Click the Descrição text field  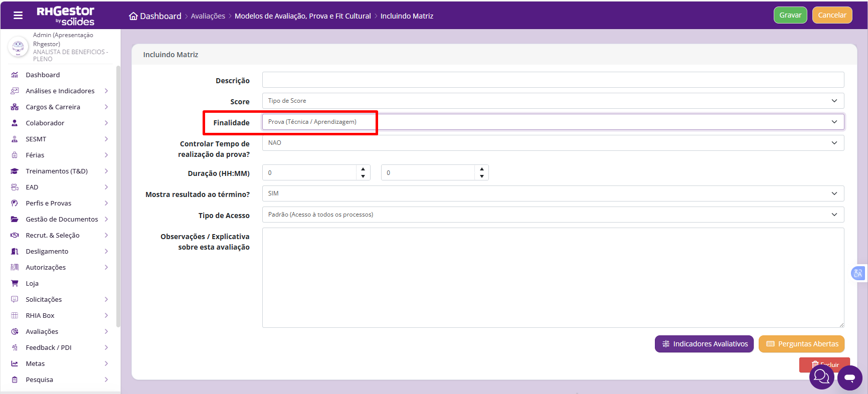click(553, 80)
